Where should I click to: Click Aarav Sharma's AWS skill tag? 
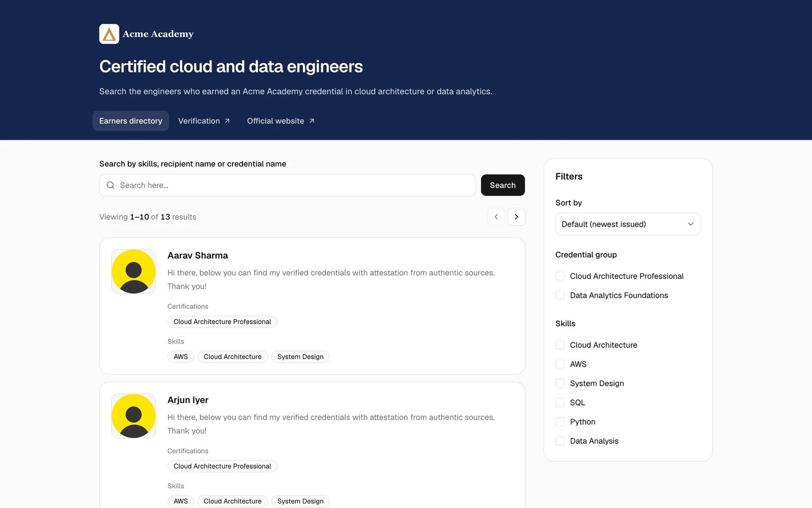181,357
